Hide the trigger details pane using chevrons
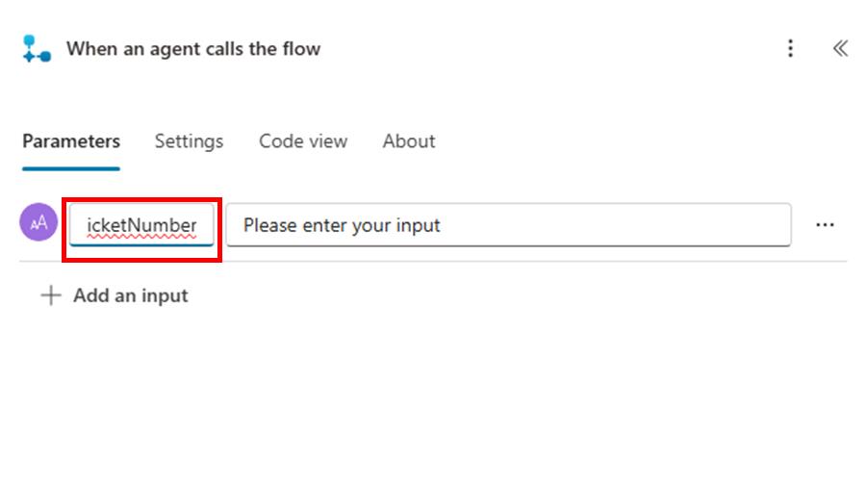 point(840,49)
